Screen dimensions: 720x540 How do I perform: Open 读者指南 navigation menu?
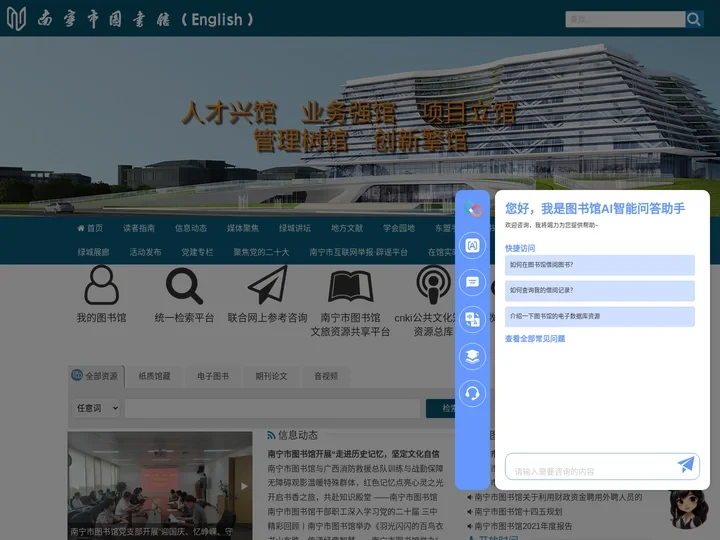139,228
